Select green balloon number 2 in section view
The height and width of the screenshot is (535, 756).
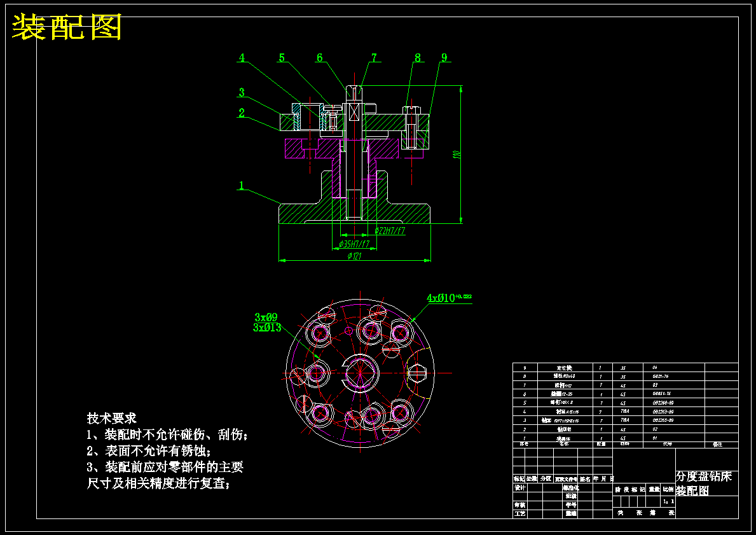point(242,113)
